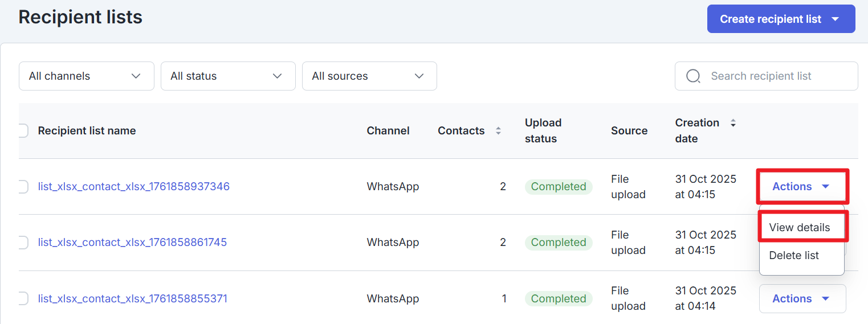Select checkbox for list ending 937346
Image resolution: width=868 pixels, height=324 pixels.
[x=23, y=187]
